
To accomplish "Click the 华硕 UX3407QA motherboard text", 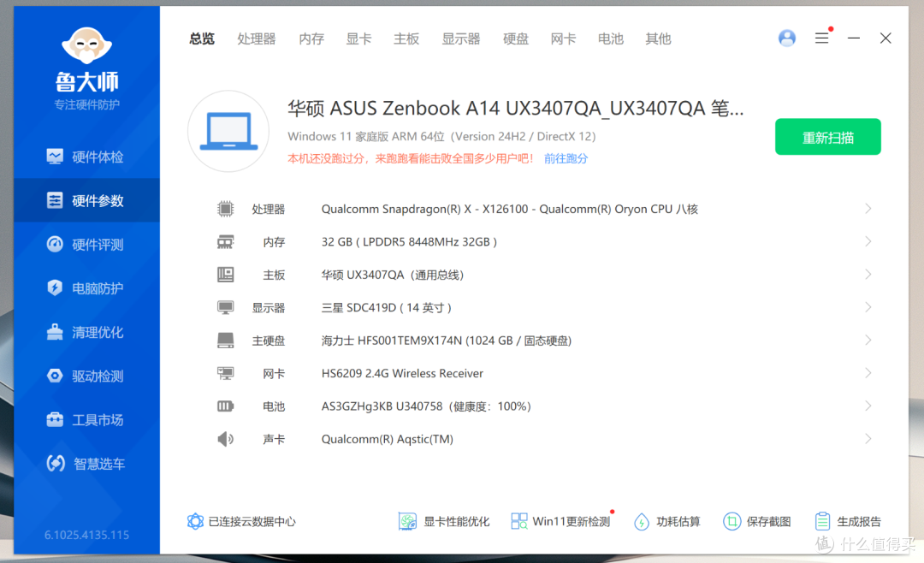I will (393, 275).
